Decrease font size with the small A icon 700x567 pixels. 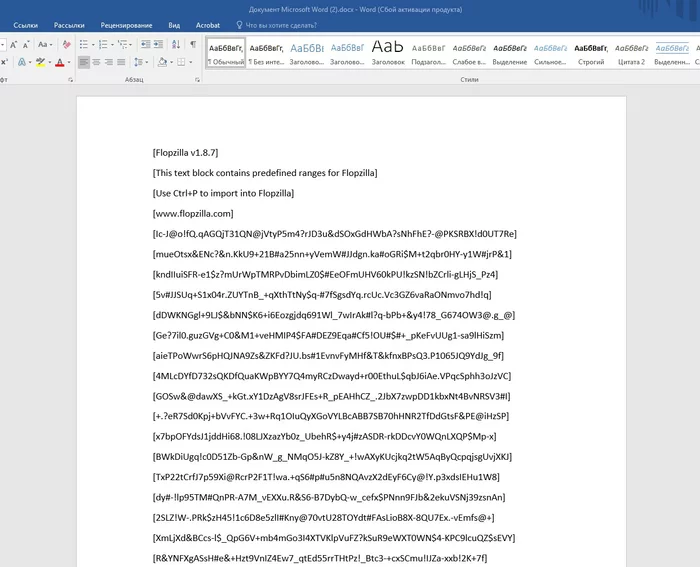coord(26,44)
